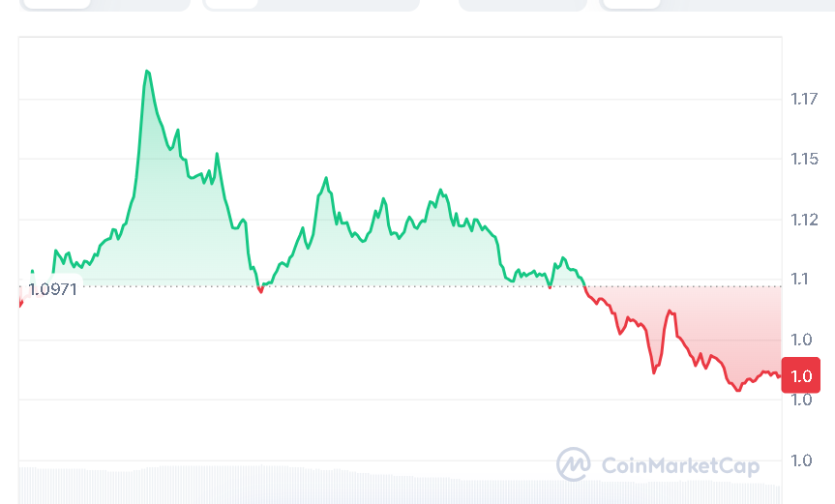The width and height of the screenshot is (835, 504).
Task: Click the rebound spike in the red line
Action: (670, 311)
